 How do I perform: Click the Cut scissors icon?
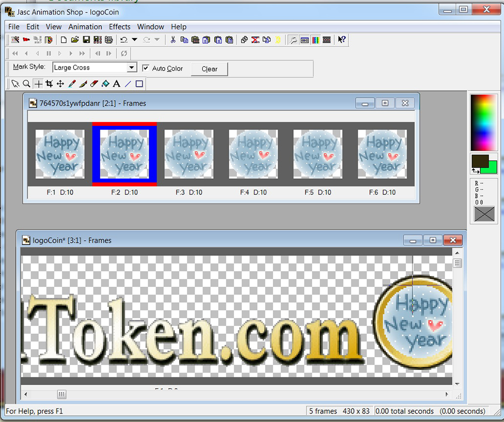[173, 40]
